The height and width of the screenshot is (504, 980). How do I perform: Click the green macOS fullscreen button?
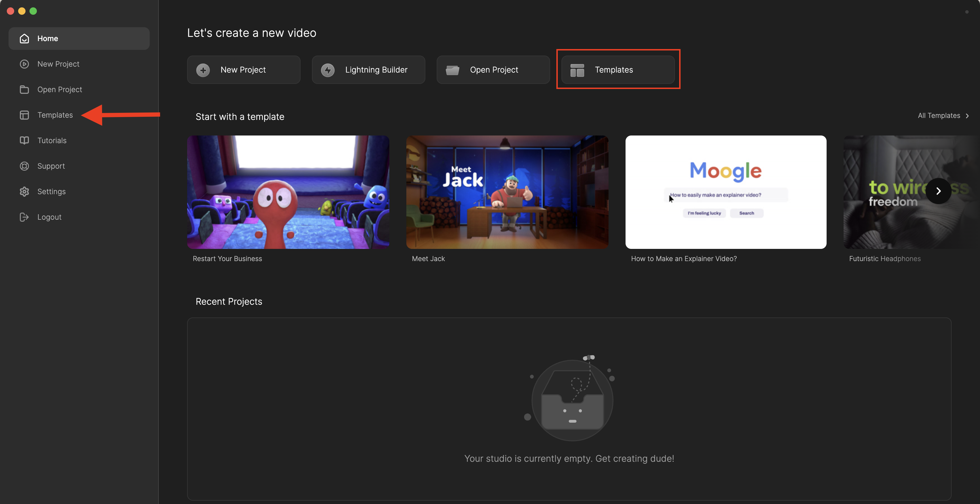[x=33, y=11]
